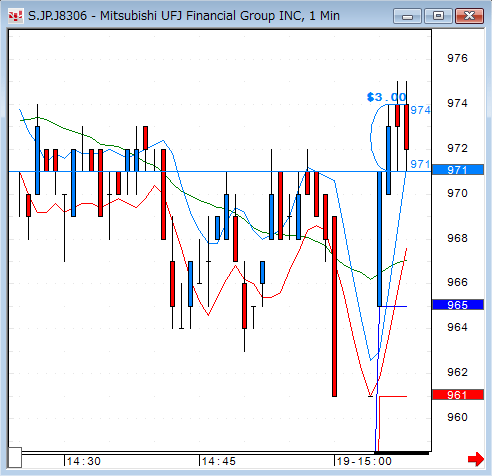
Task: Click the long red candlestick dropping to 961
Action: click(x=334, y=306)
